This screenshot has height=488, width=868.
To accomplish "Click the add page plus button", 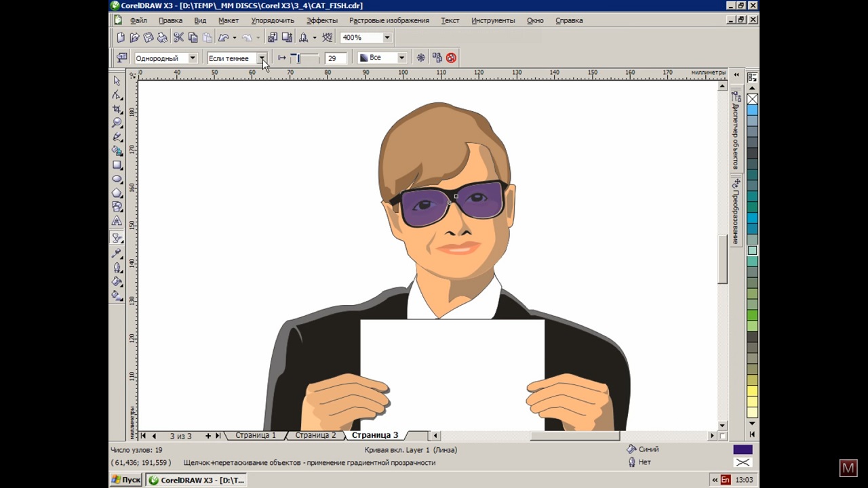I will pos(208,436).
